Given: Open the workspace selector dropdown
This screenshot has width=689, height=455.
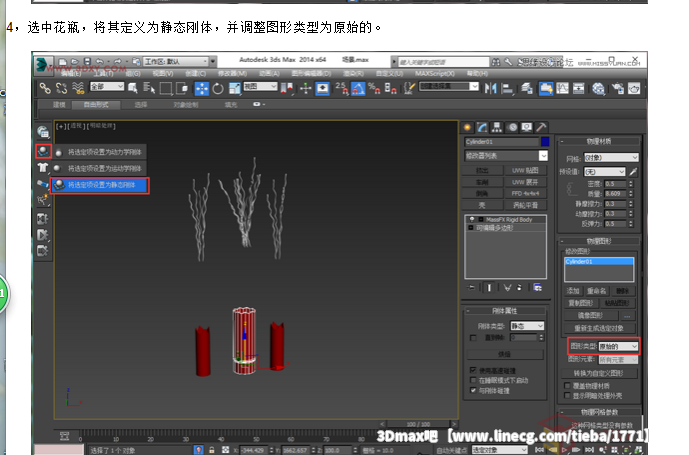Looking at the screenshot, I should tap(177, 62).
